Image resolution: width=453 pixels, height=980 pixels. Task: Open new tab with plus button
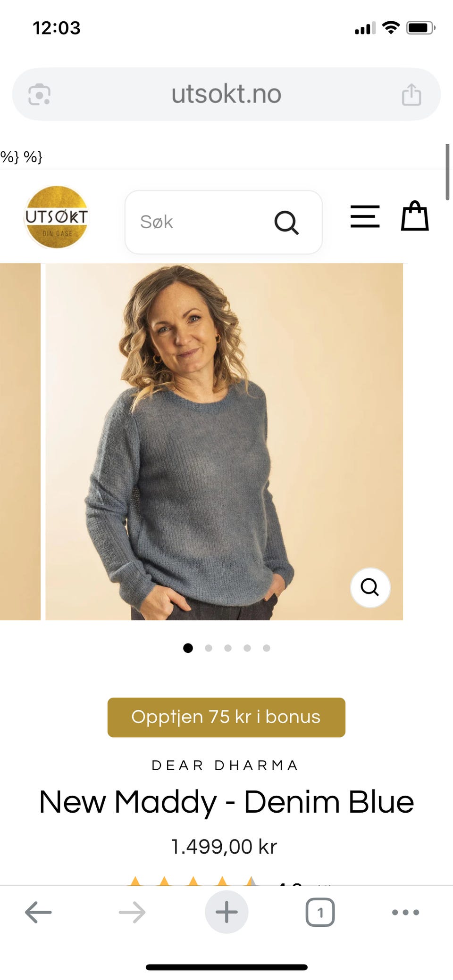(x=226, y=912)
